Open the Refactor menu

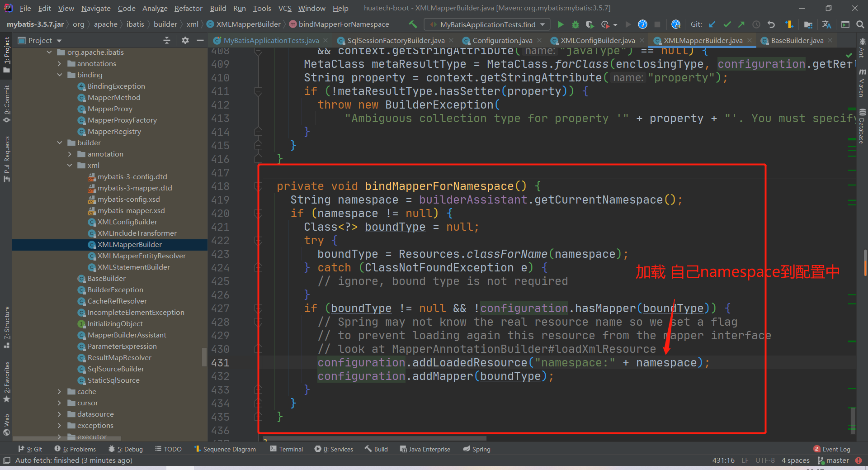[188, 8]
